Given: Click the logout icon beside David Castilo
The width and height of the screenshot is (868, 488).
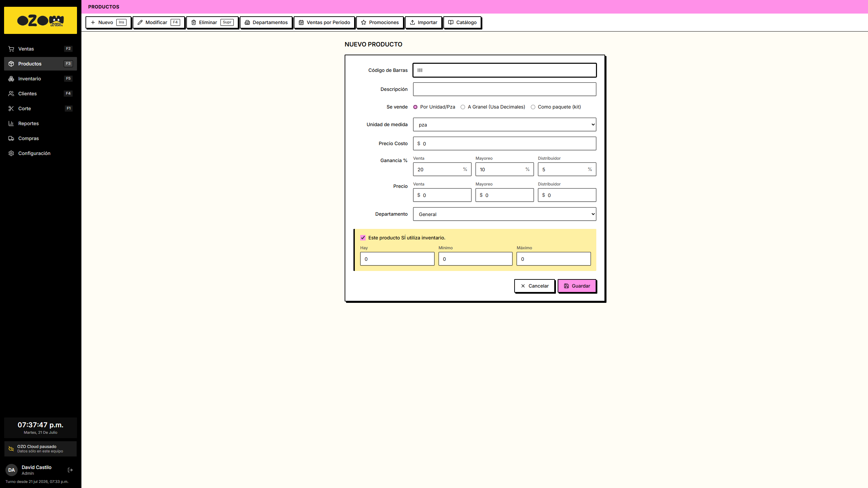Looking at the screenshot, I should [70, 470].
